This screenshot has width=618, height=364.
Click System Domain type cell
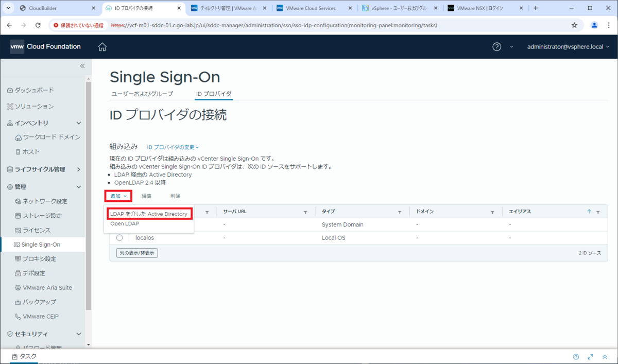pyautogui.click(x=342, y=224)
